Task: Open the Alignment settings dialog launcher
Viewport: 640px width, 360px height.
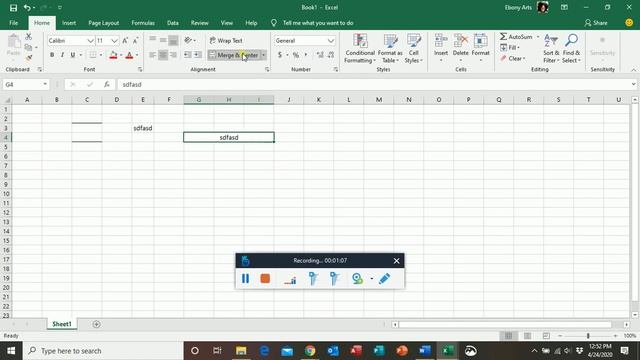Action: 267,70
